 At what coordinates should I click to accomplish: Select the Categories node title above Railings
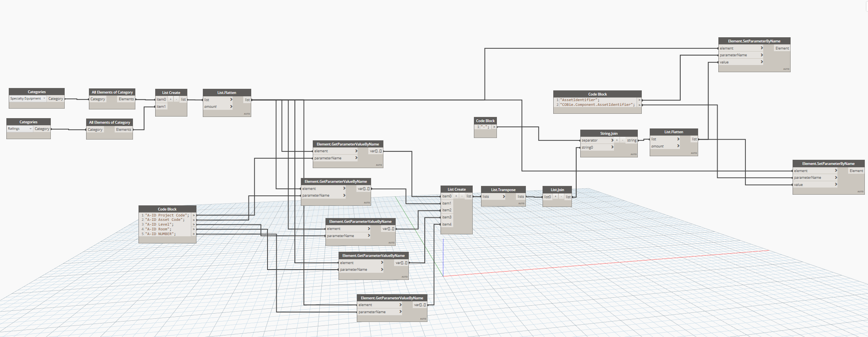click(29, 122)
